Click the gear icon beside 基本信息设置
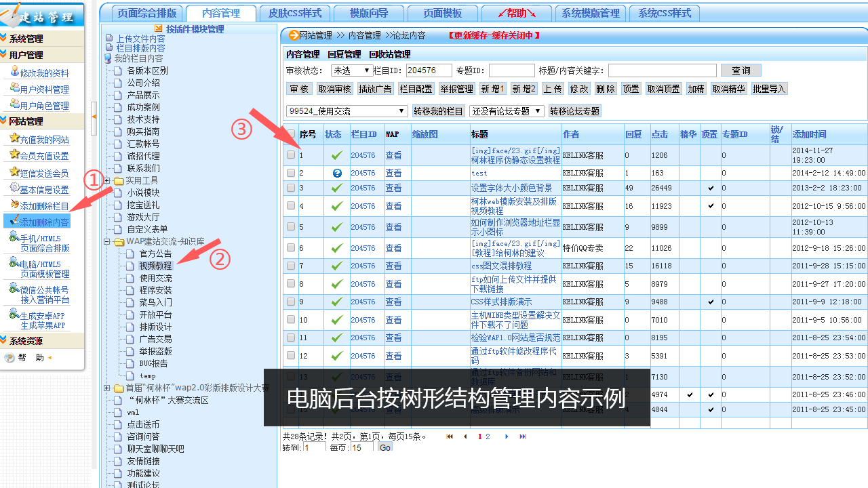 click(x=14, y=188)
